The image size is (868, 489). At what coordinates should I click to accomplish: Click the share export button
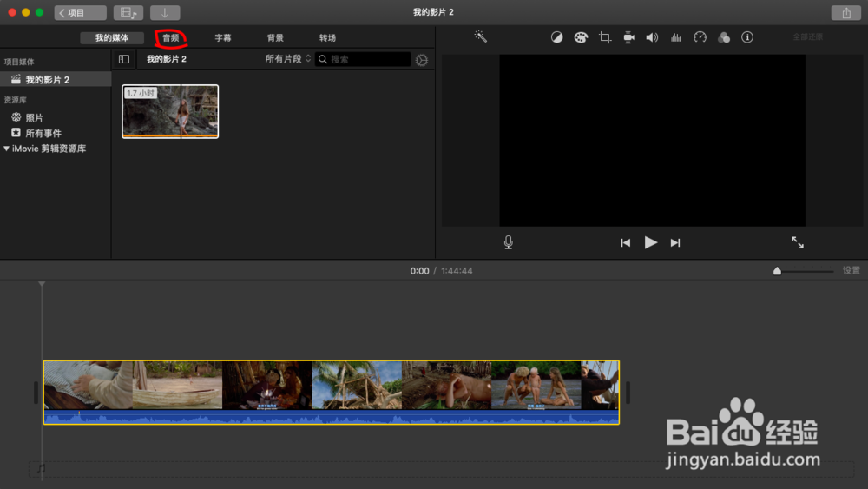(x=845, y=13)
